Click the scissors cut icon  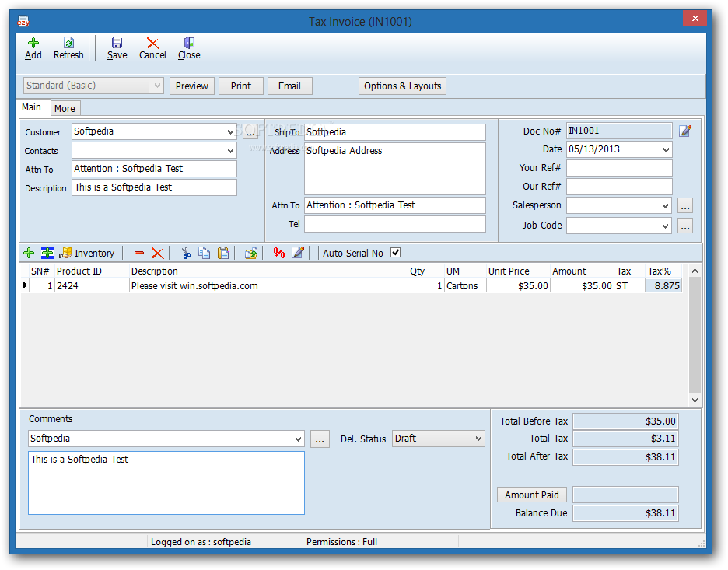[x=186, y=253]
